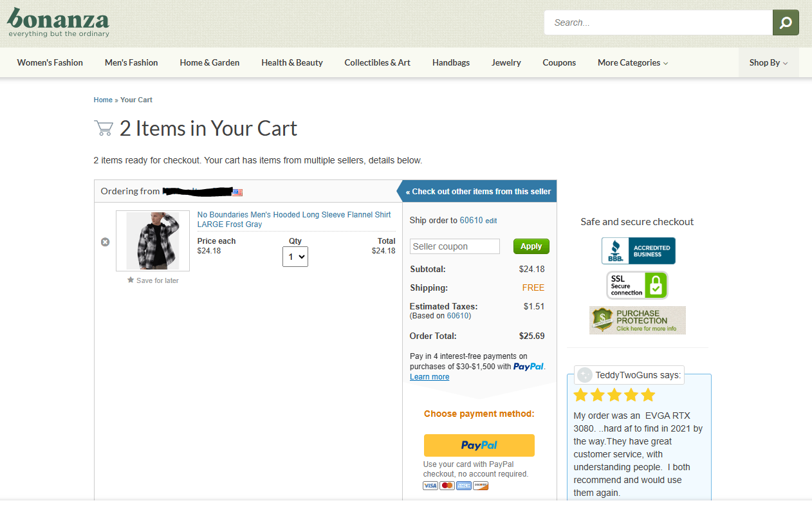Screen dimensions: 812x512
Task: Click the Save for later star
Action: click(x=131, y=280)
